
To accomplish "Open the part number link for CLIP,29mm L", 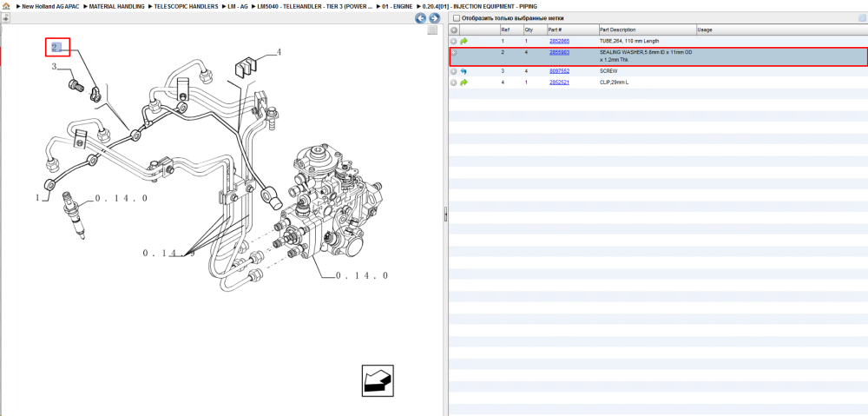I will point(559,82).
